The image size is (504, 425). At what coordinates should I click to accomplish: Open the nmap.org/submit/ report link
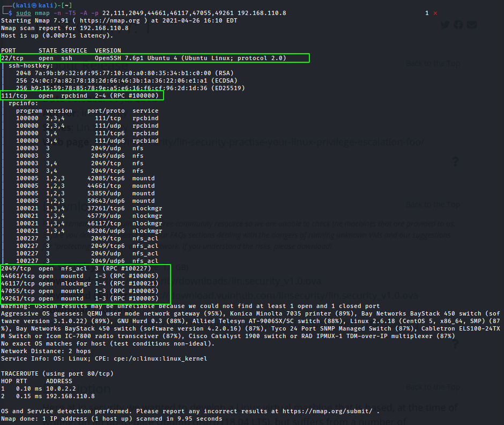328,411
